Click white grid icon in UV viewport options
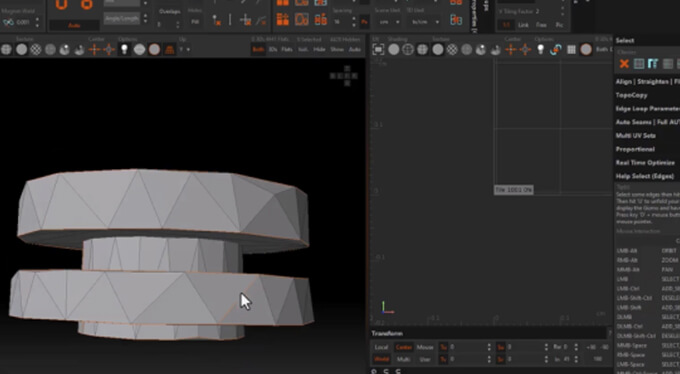Viewport: 680px width, 374px height. coord(572,49)
